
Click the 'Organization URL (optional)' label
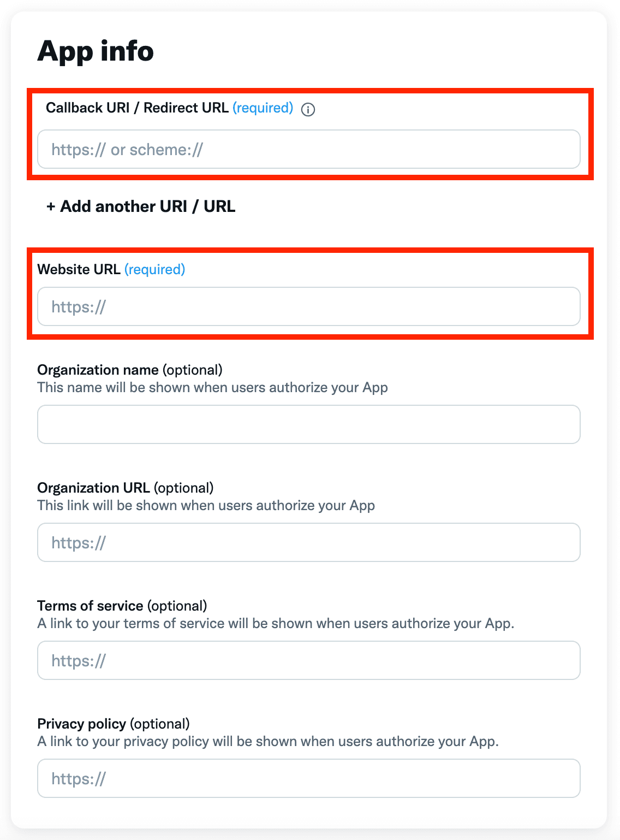(126, 488)
